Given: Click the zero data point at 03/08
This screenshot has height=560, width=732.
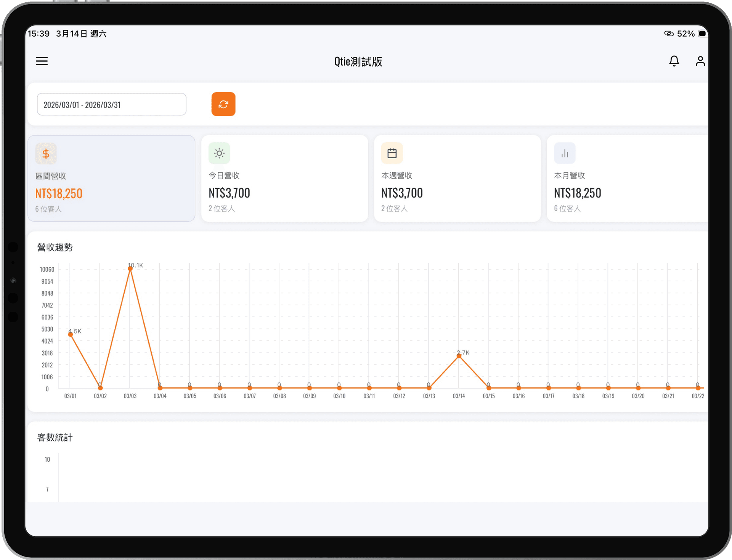Looking at the screenshot, I should (x=280, y=388).
